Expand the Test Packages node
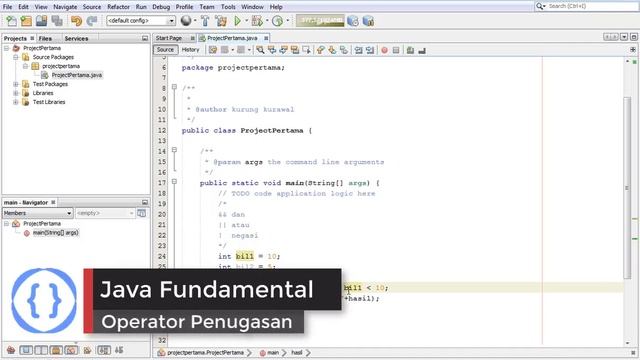Image resolution: width=640 pixels, height=360 pixels. click(16, 84)
